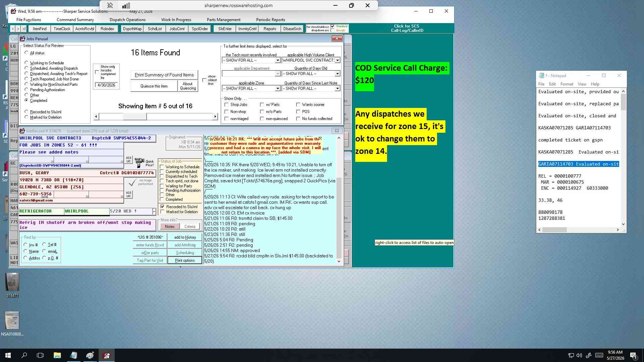This screenshot has width=644, height=362.
Task: Open Task View on the taskbar
Action: click(40, 355)
